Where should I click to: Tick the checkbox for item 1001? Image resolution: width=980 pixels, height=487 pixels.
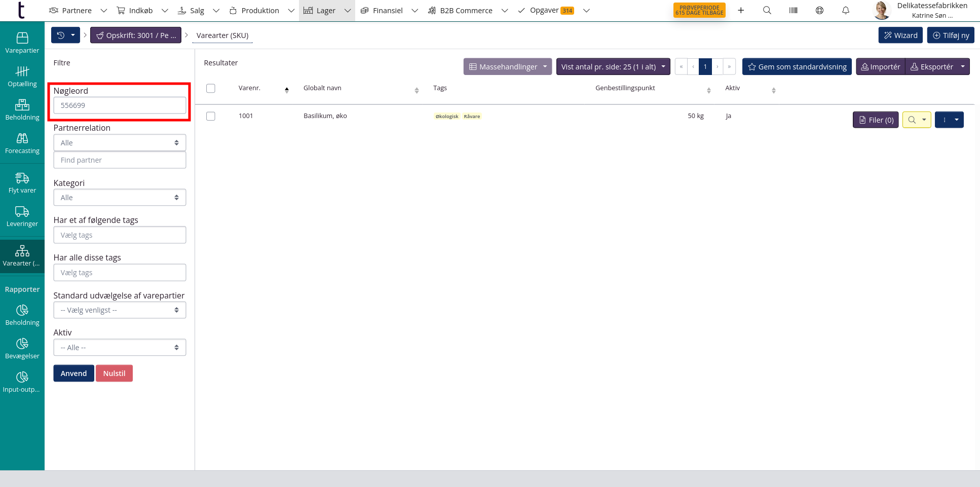211,116
